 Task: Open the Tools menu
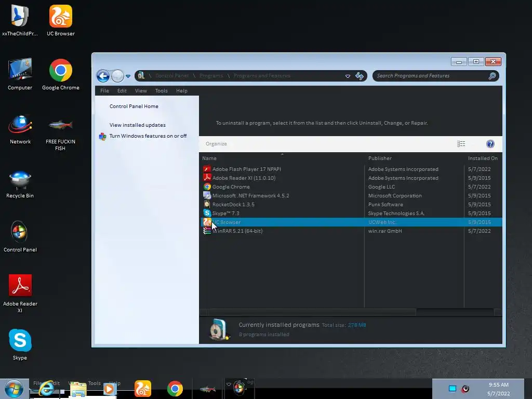pyautogui.click(x=162, y=90)
